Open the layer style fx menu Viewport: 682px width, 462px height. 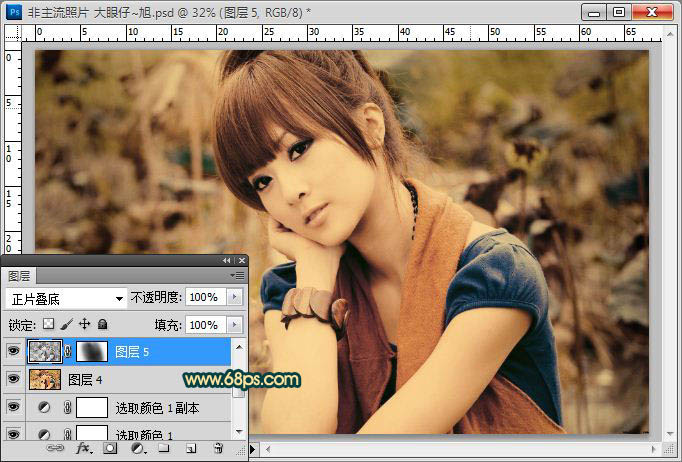click(85, 450)
